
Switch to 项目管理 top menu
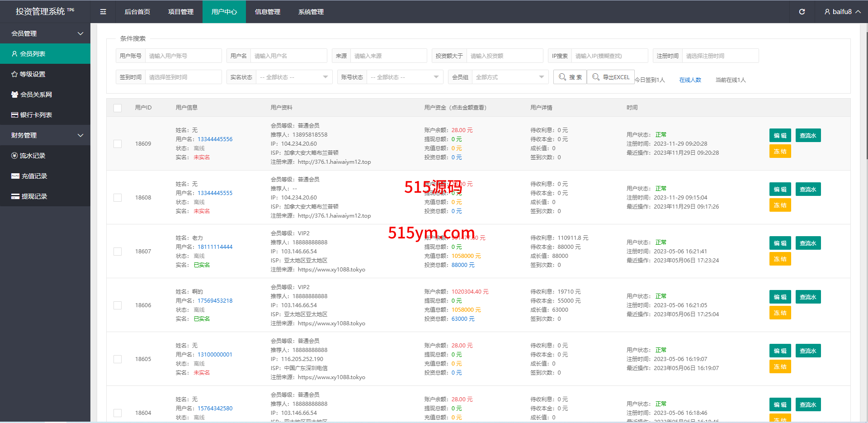pos(181,12)
